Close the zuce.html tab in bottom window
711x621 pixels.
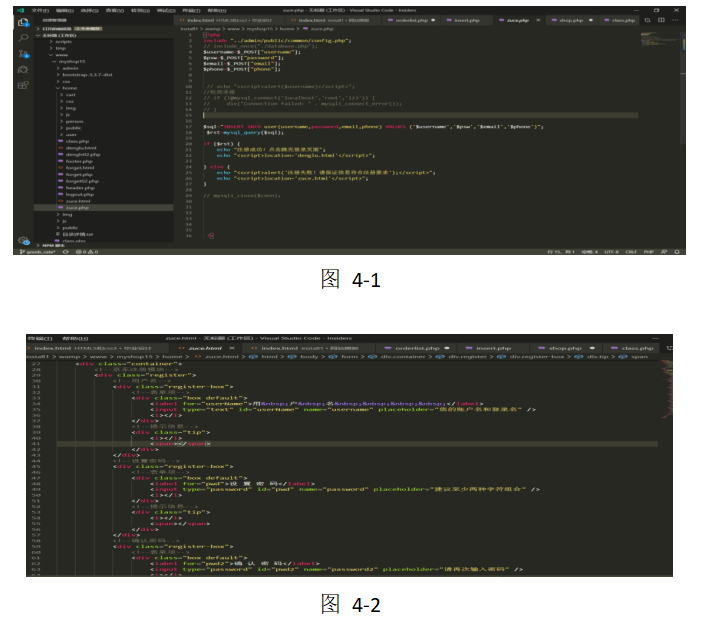tap(232, 348)
